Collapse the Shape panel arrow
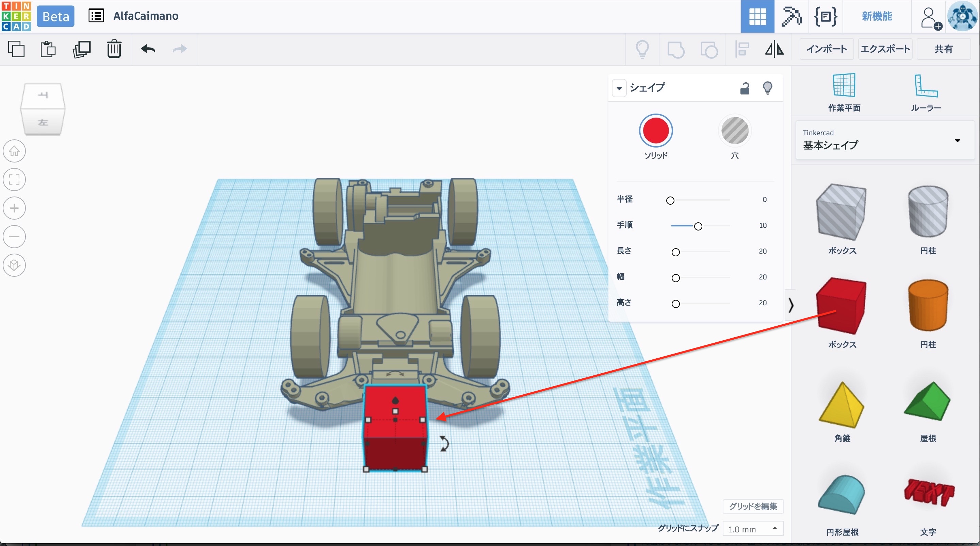980x546 pixels. [x=619, y=88]
